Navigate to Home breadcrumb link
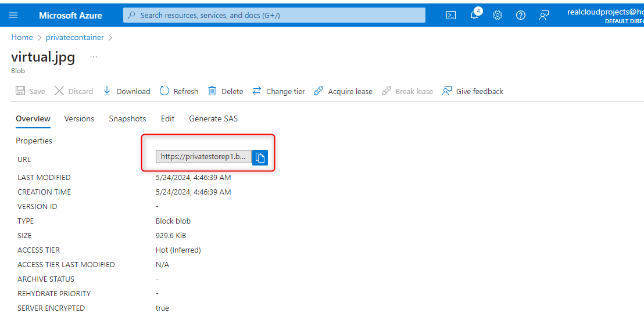The image size is (644, 320). point(22,37)
